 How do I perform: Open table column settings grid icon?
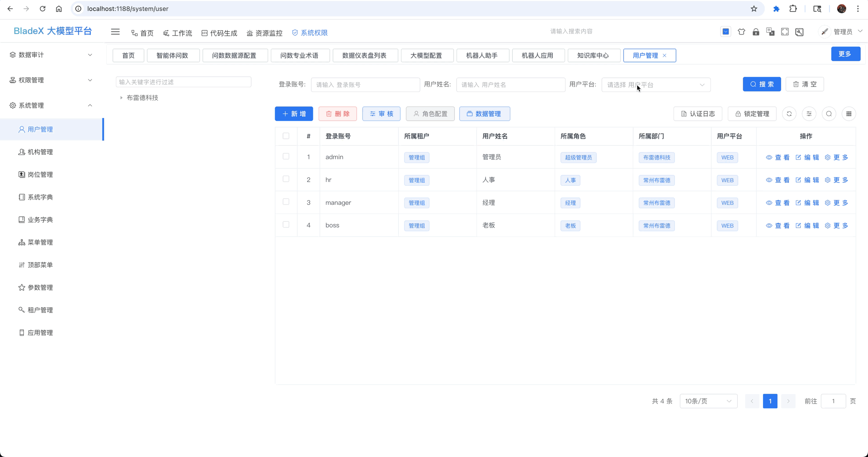pos(848,114)
